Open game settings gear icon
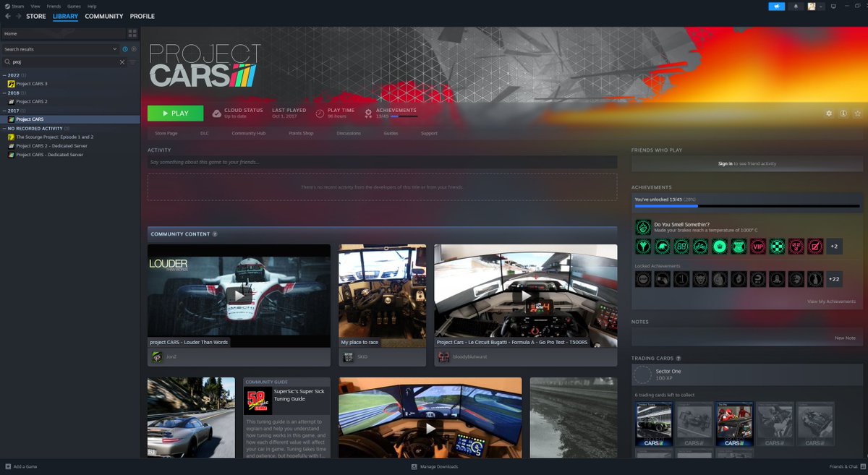This screenshot has height=475, width=868. 830,114
